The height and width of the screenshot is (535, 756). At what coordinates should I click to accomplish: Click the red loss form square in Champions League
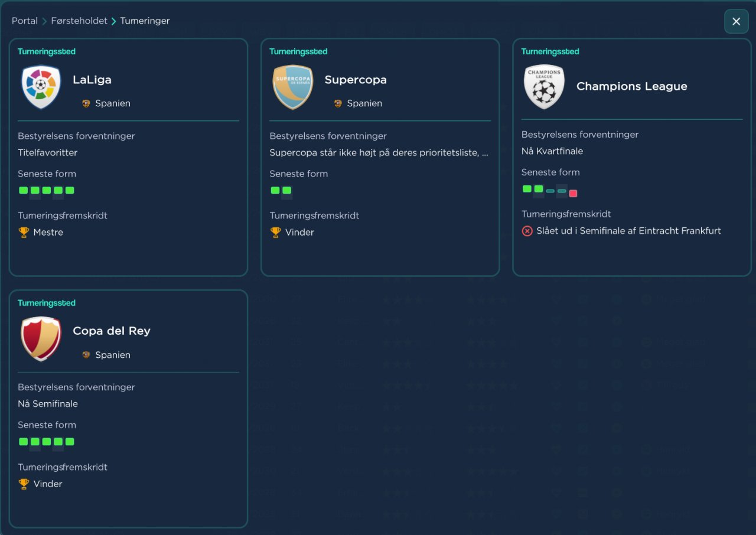pyautogui.click(x=573, y=193)
